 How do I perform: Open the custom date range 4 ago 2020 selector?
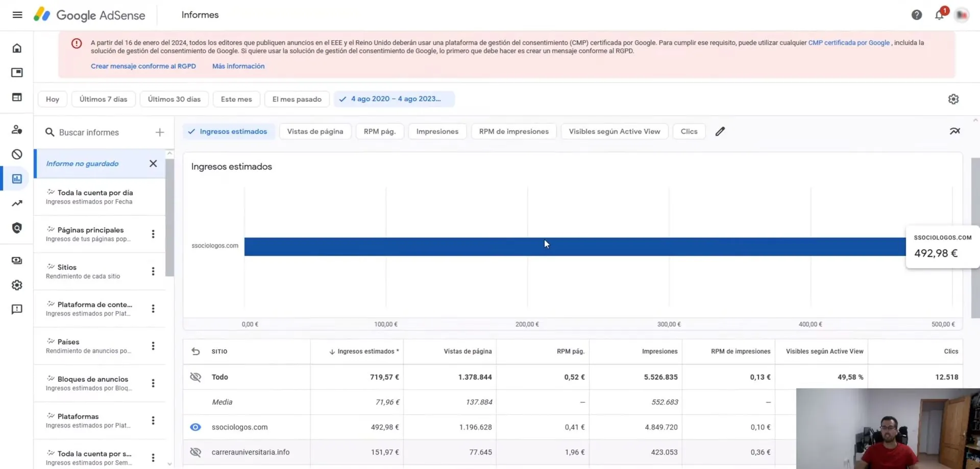(x=394, y=99)
